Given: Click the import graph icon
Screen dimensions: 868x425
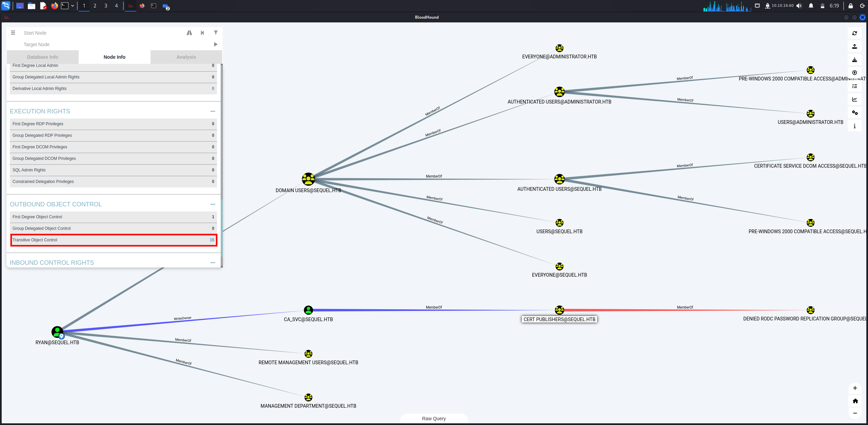Looking at the screenshot, I should [x=854, y=60].
